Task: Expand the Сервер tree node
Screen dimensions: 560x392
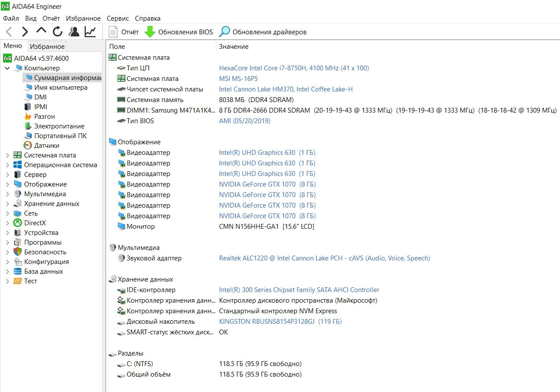Action: pos(7,175)
